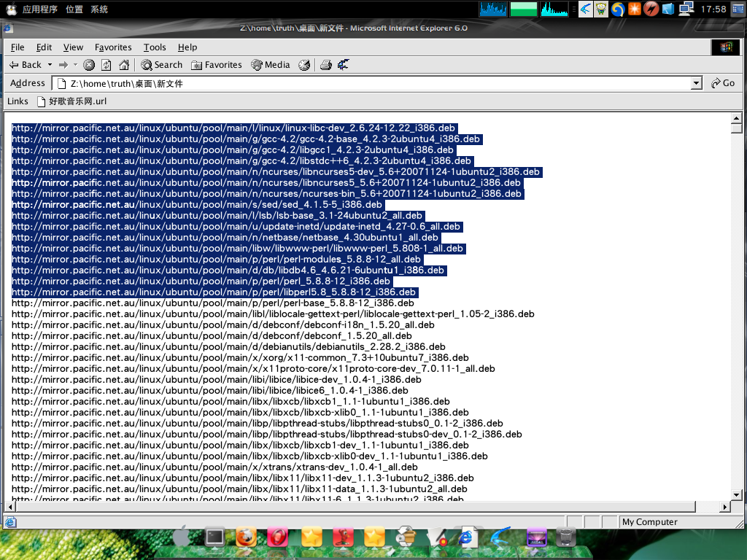
Task: Expand the Address bar dropdown list
Action: [x=697, y=83]
